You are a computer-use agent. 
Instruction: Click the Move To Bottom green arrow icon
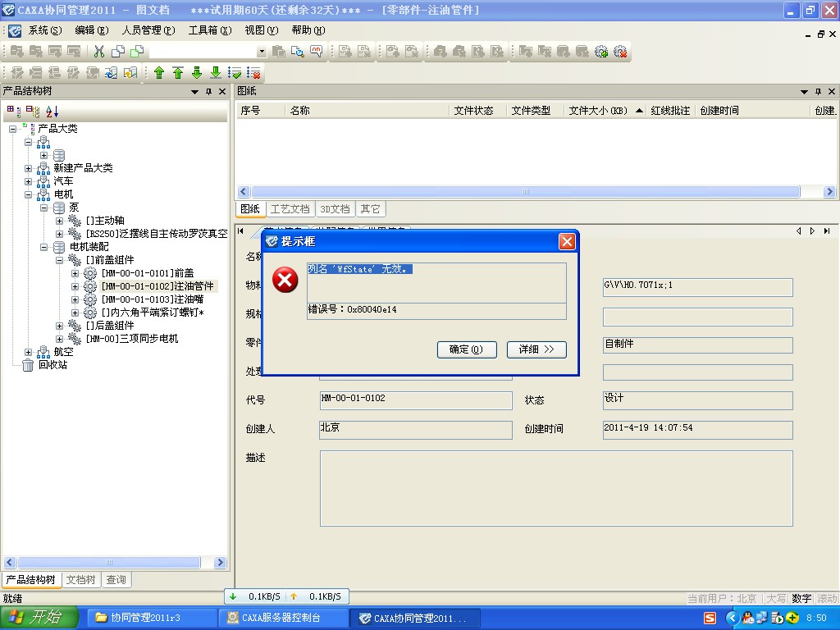coord(216,72)
